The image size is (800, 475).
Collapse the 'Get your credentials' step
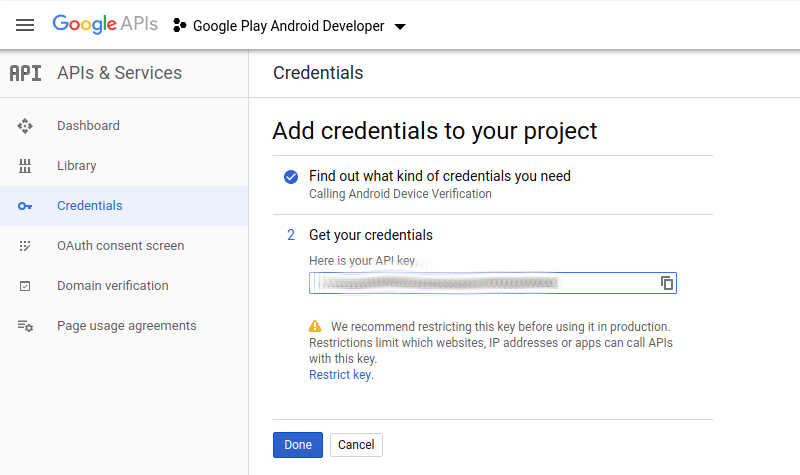coord(370,235)
